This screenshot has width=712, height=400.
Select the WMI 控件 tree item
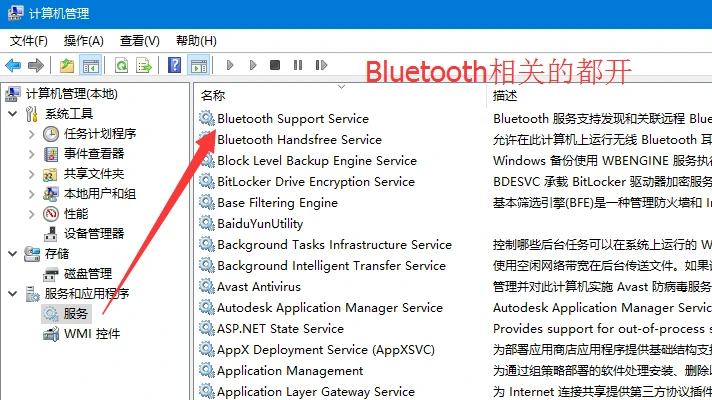click(92, 334)
